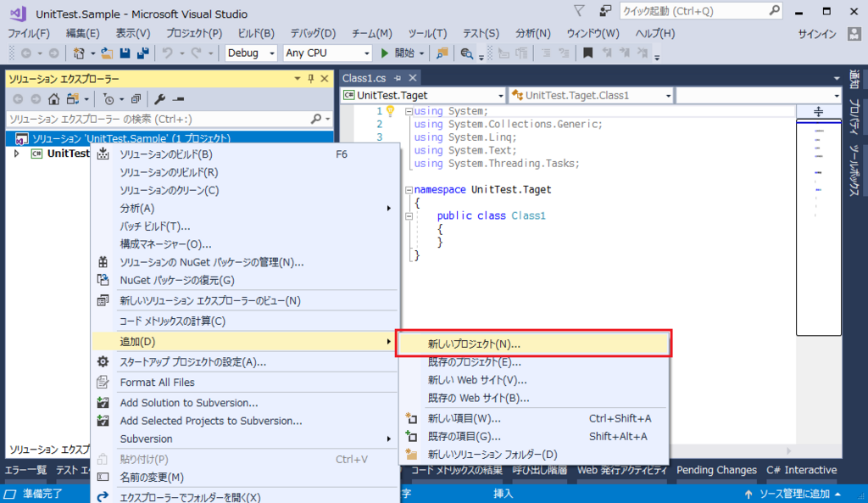This screenshot has width=868, height=503.
Task: Click the notifications flag icon in title bar
Action: [579, 10]
